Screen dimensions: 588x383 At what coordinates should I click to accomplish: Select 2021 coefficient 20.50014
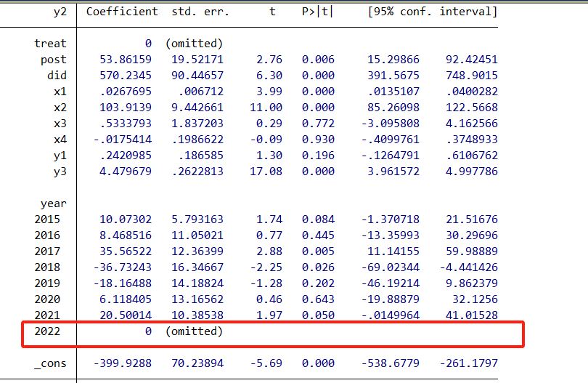(x=126, y=315)
